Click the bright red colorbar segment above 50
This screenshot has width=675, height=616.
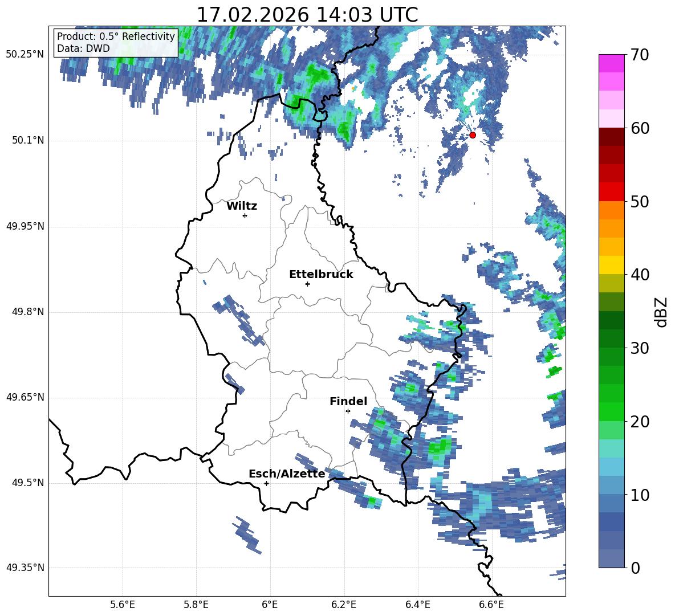[612, 192]
